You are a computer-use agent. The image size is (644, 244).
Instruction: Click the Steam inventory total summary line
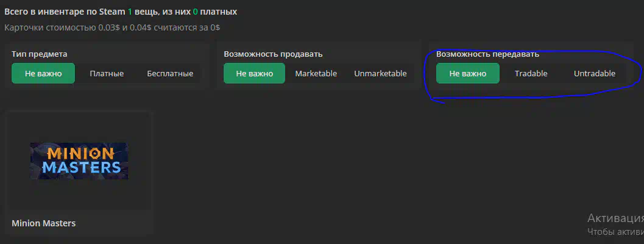[121, 12]
